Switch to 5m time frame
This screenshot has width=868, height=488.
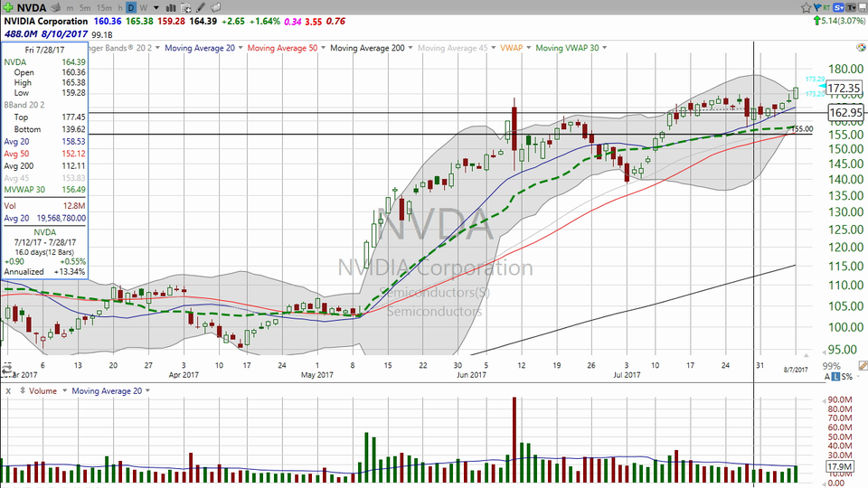(85, 8)
